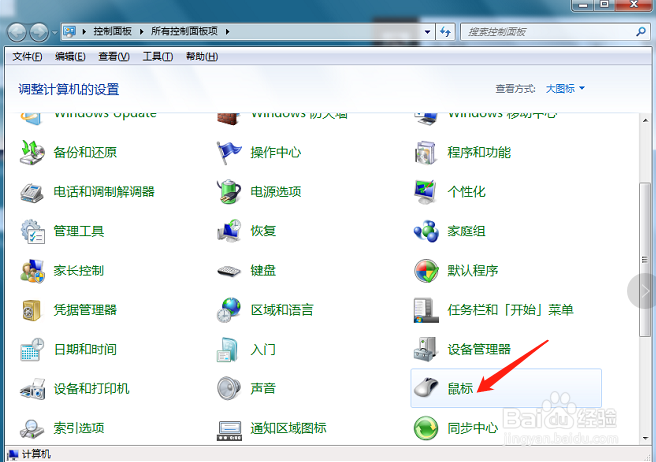Open the 同步中心 link text

pyautogui.click(x=473, y=428)
